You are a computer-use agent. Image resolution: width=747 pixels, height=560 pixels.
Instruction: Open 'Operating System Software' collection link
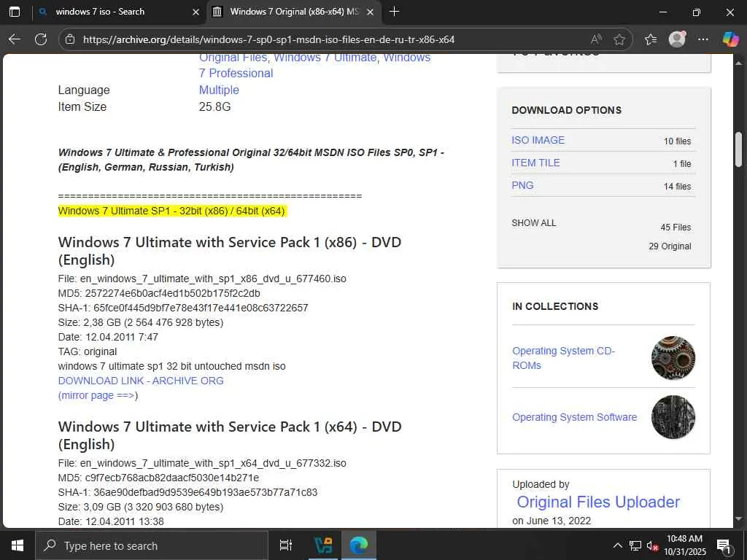pos(575,417)
